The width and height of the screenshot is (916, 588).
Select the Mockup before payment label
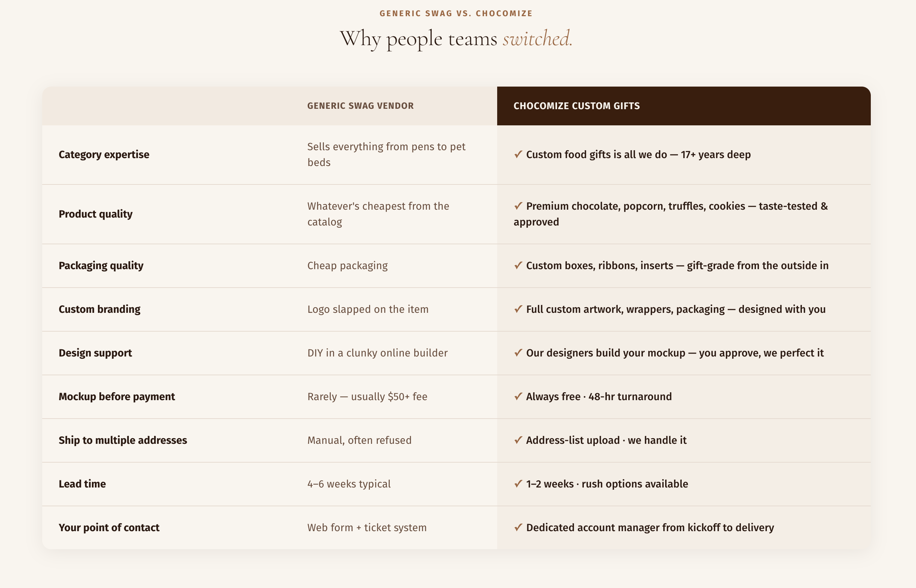pyautogui.click(x=117, y=397)
